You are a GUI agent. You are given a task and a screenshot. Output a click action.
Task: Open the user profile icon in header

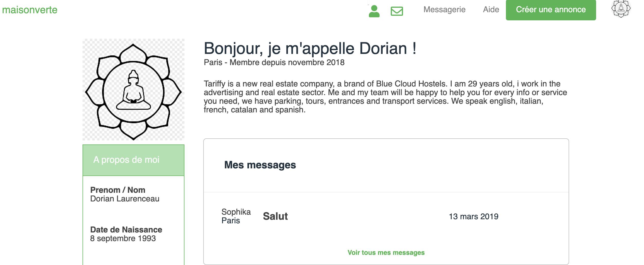click(374, 11)
